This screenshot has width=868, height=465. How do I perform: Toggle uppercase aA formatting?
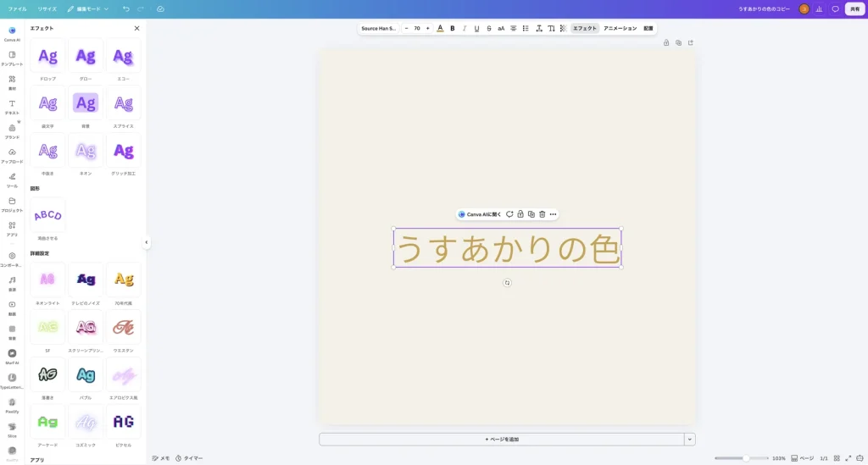501,28
